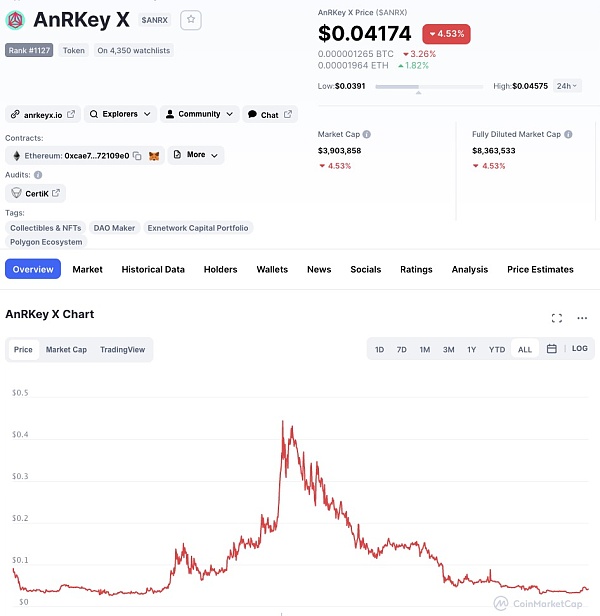The height and width of the screenshot is (616, 600).
Task: Visit the ankreyx.io website link
Action: [42, 115]
